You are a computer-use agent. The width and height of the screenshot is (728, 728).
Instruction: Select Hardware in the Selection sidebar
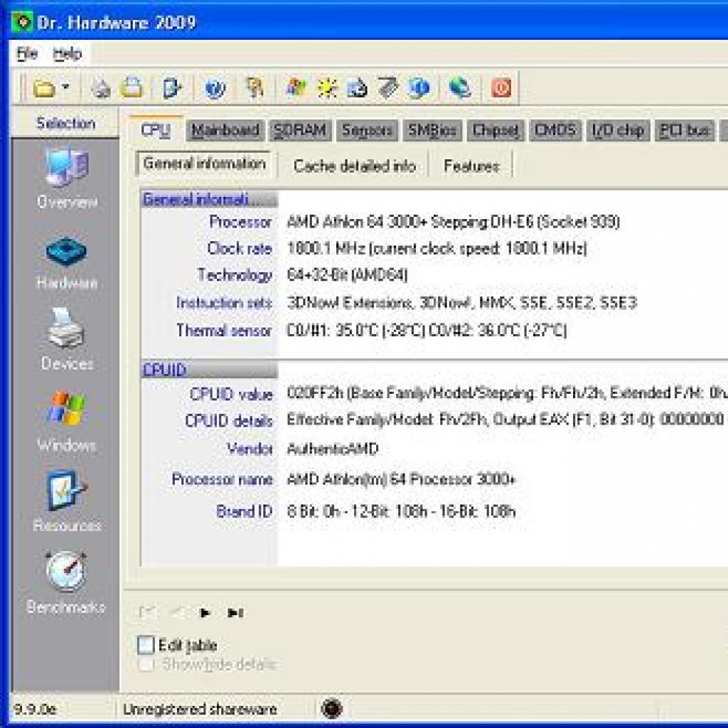(67, 263)
